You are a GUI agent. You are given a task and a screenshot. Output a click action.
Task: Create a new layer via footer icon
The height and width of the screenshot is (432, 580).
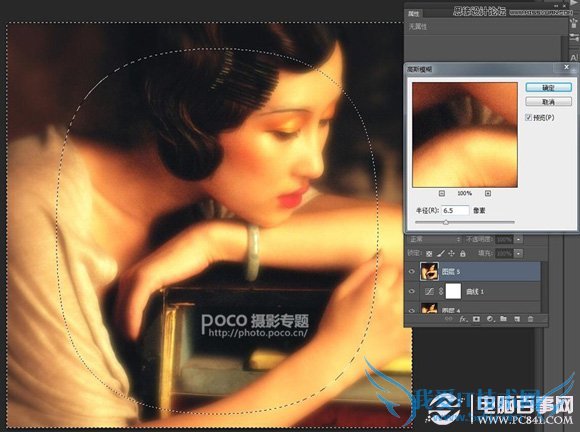coord(517,319)
